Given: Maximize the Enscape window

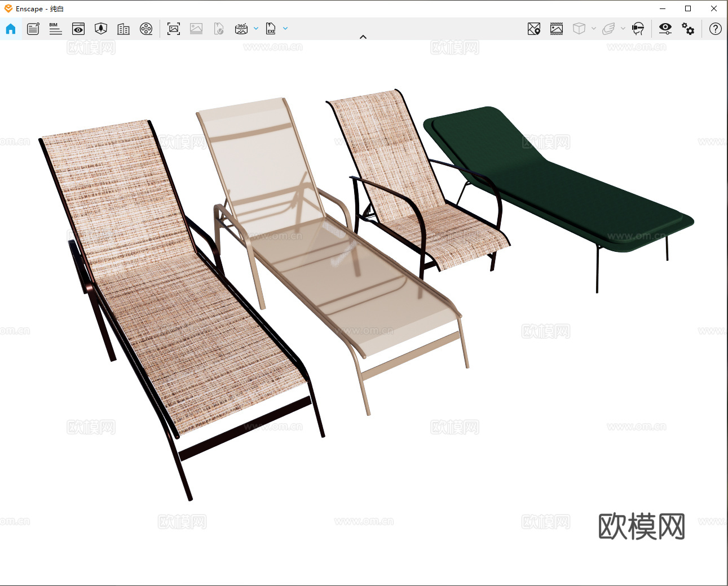Looking at the screenshot, I should pyautogui.click(x=688, y=8).
